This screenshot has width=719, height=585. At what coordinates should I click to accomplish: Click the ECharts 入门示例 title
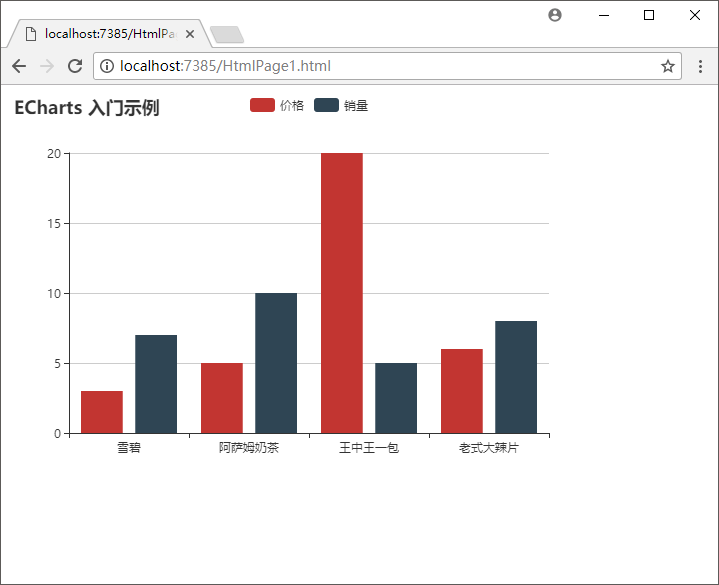87,108
